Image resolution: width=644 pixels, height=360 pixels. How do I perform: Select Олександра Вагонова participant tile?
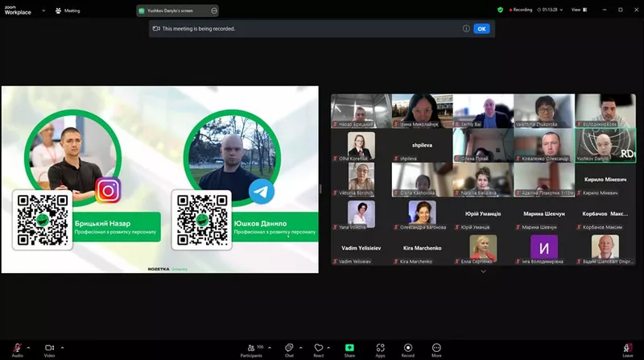coord(422,213)
